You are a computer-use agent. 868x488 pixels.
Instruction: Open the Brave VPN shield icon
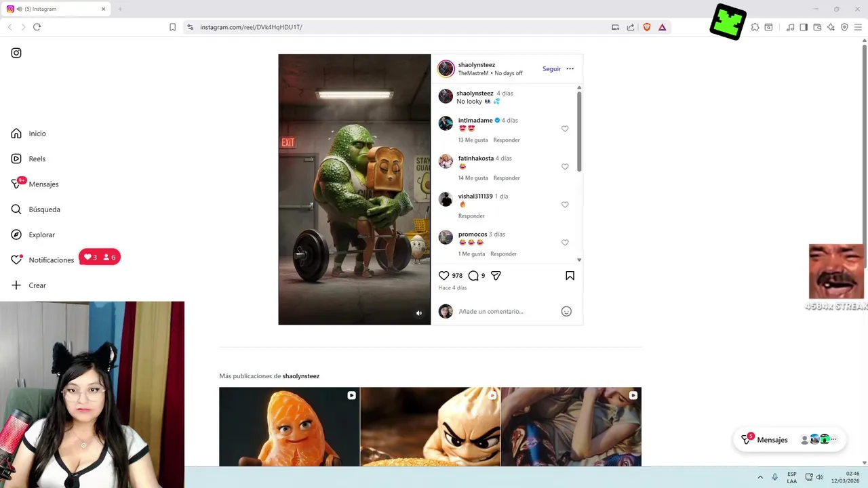click(x=844, y=27)
